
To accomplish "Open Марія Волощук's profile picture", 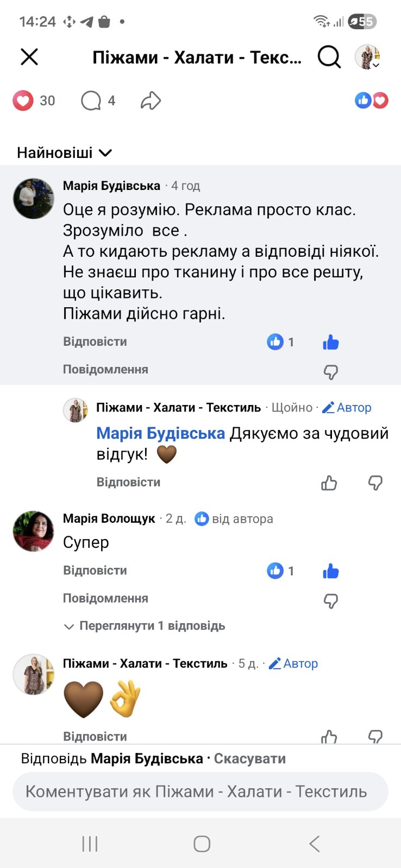I will [x=34, y=531].
